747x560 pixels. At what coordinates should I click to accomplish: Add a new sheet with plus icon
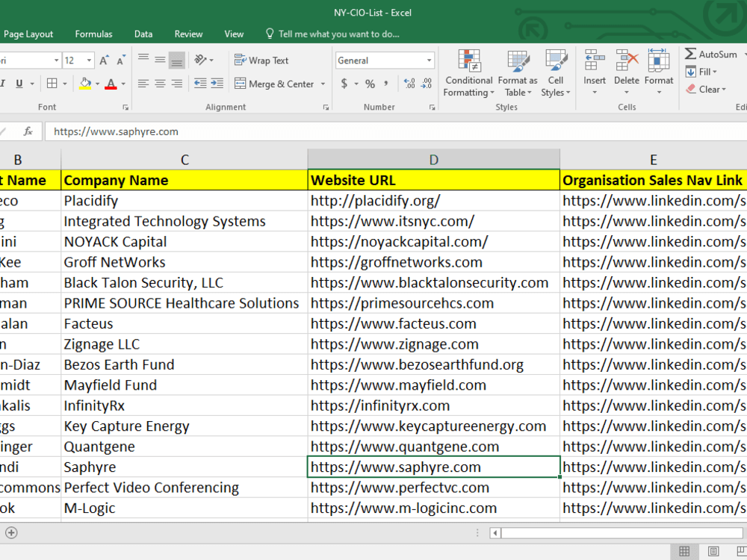point(11,532)
